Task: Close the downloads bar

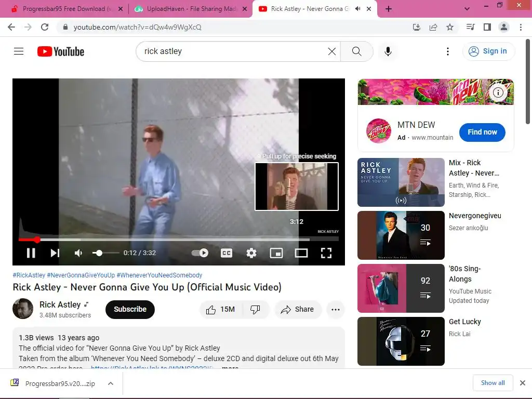Action: click(523, 383)
